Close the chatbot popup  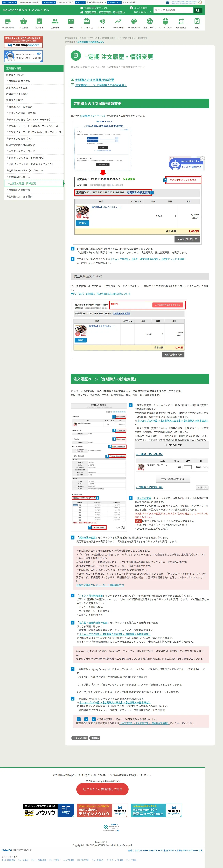click(202, 159)
